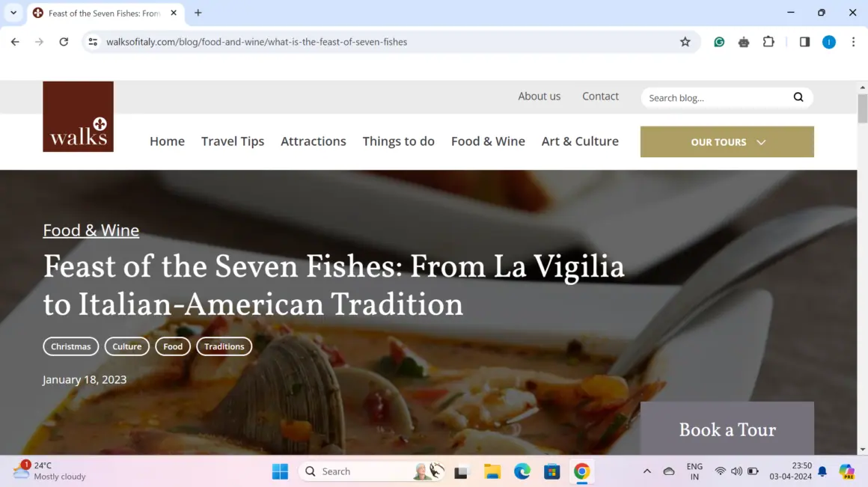Toggle the browser side panel
868x487 pixels.
click(804, 42)
